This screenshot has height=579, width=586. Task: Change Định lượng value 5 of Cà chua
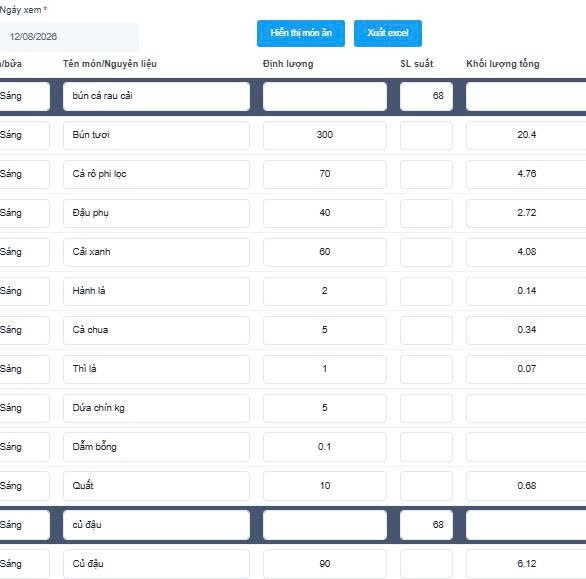(325, 330)
